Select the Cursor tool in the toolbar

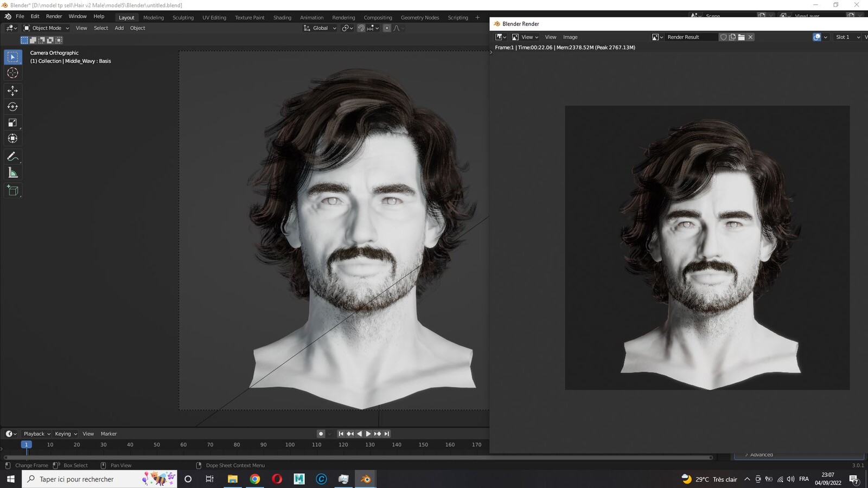tap(12, 73)
